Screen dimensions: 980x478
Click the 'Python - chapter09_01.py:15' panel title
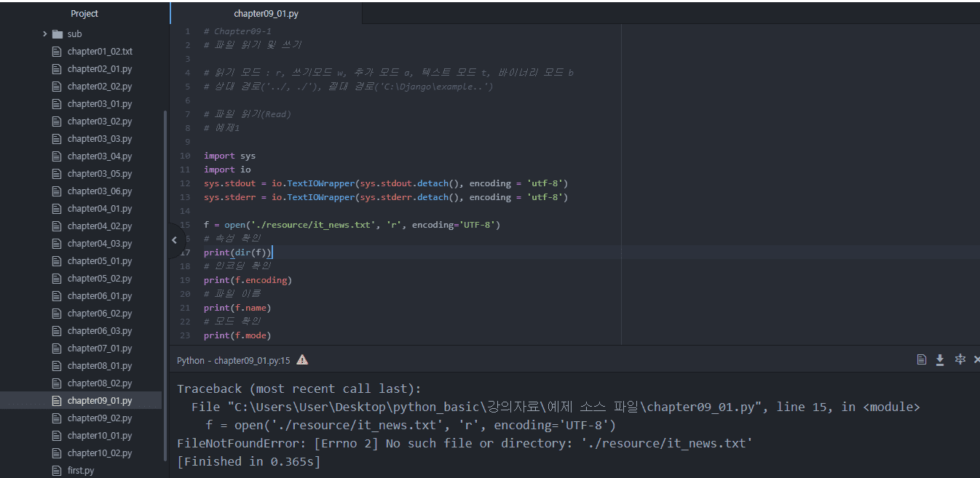point(233,360)
